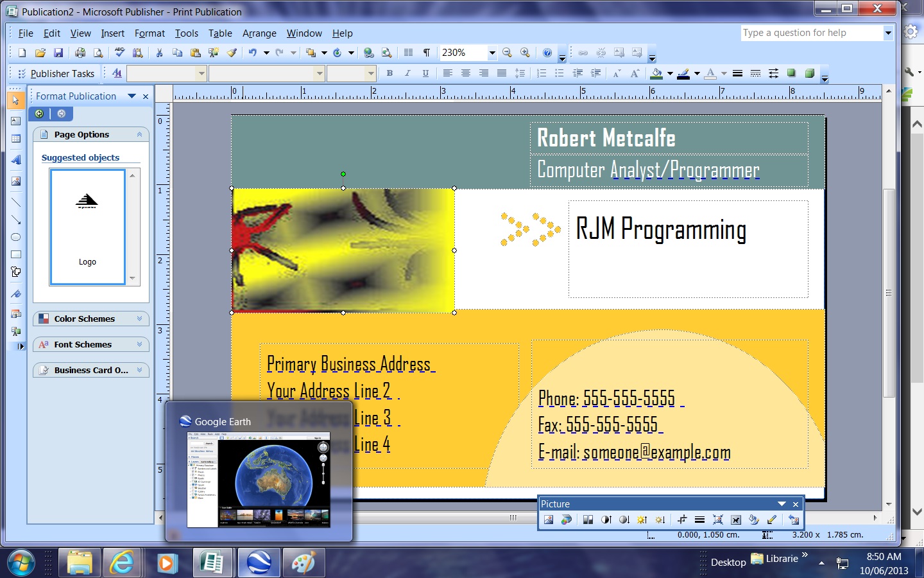Open the zoom level dropdown

pos(492,53)
